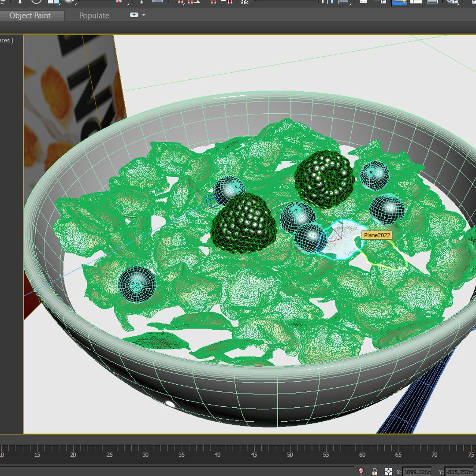The width and height of the screenshot is (476, 476).
Task: Open the Populate ribbon tab
Action: [94, 15]
